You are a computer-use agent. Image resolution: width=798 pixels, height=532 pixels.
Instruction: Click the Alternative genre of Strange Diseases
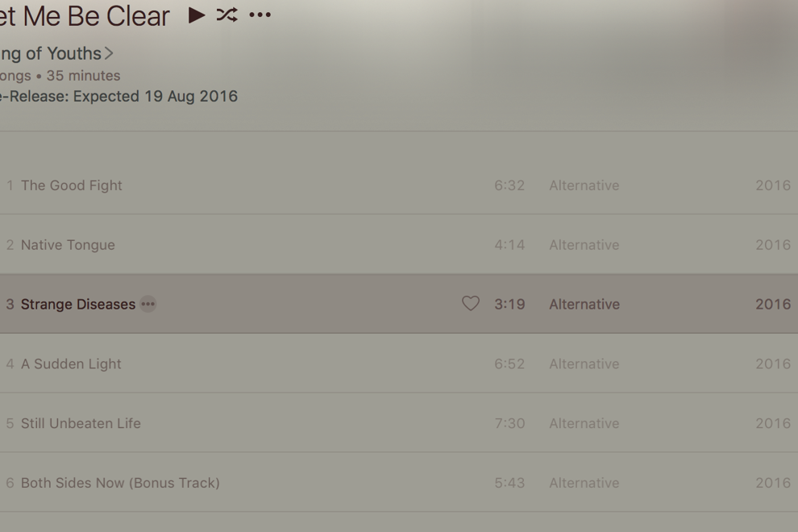click(x=584, y=304)
